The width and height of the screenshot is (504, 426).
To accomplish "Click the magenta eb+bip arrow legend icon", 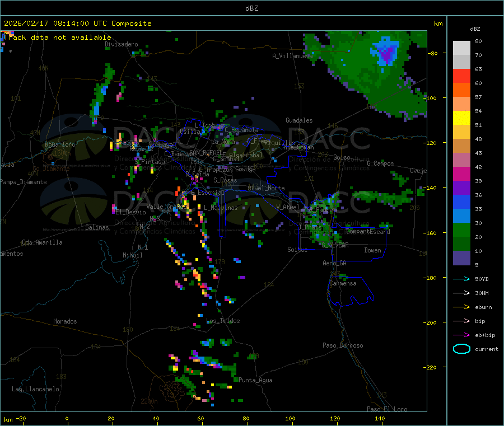I will click(461, 335).
